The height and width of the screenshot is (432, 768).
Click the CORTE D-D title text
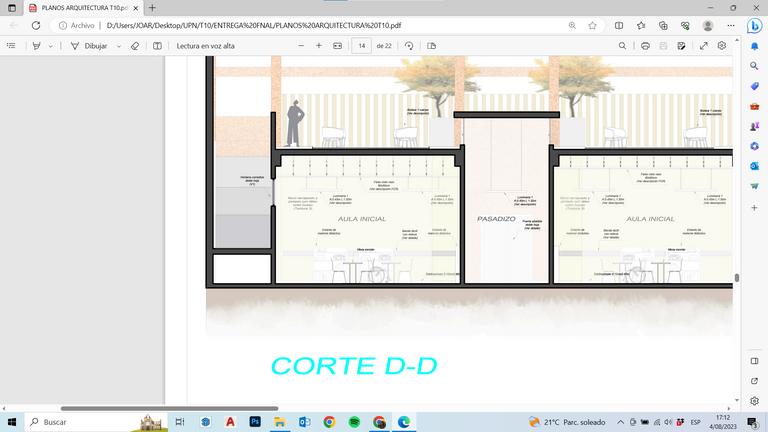click(354, 366)
